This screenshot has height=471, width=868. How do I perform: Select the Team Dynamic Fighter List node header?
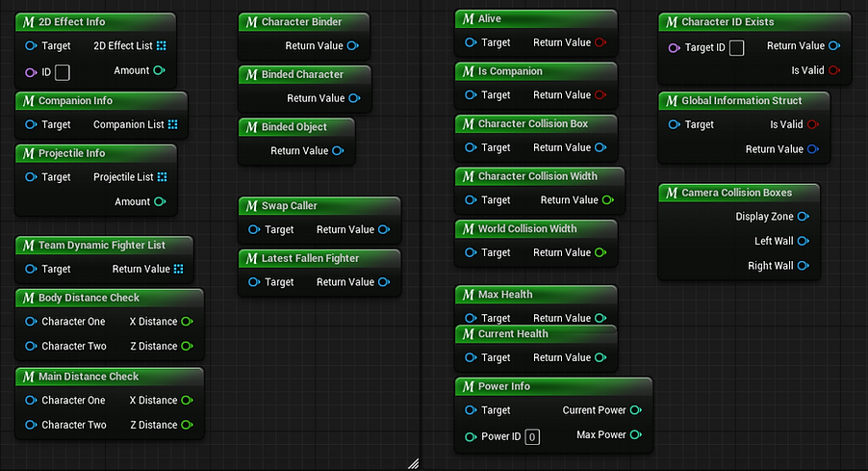click(104, 246)
